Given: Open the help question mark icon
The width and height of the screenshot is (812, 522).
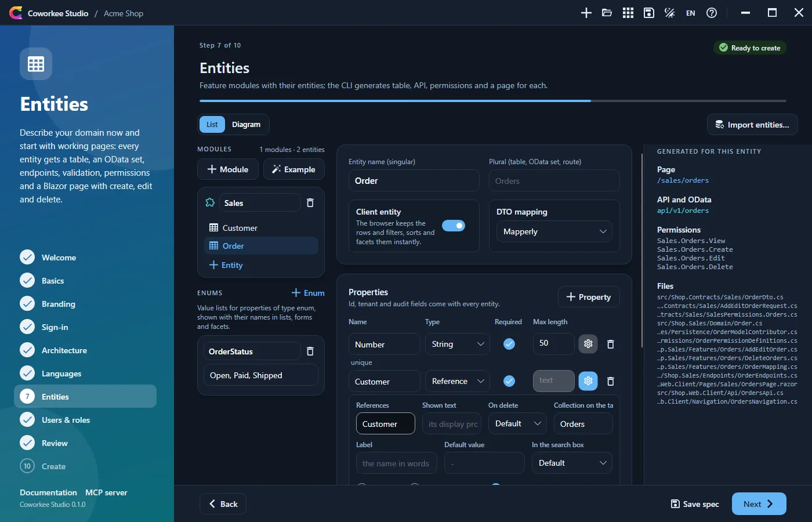Looking at the screenshot, I should (712, 13).
